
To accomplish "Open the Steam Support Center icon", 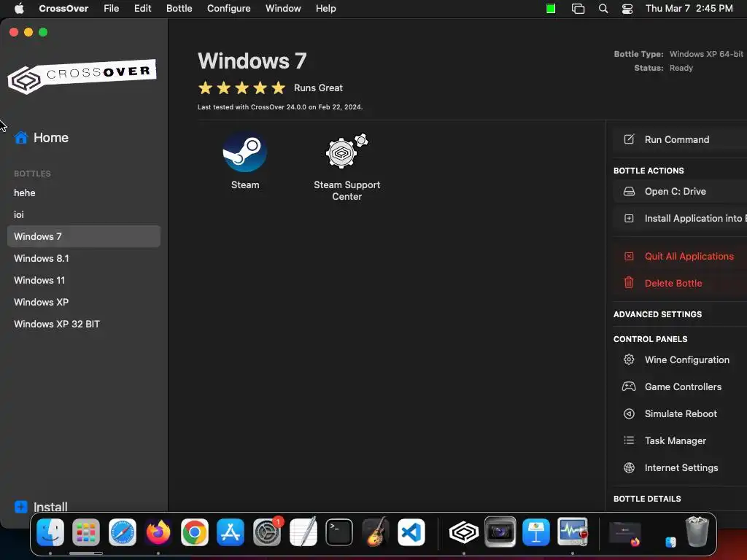I will (x=347, y=152).
